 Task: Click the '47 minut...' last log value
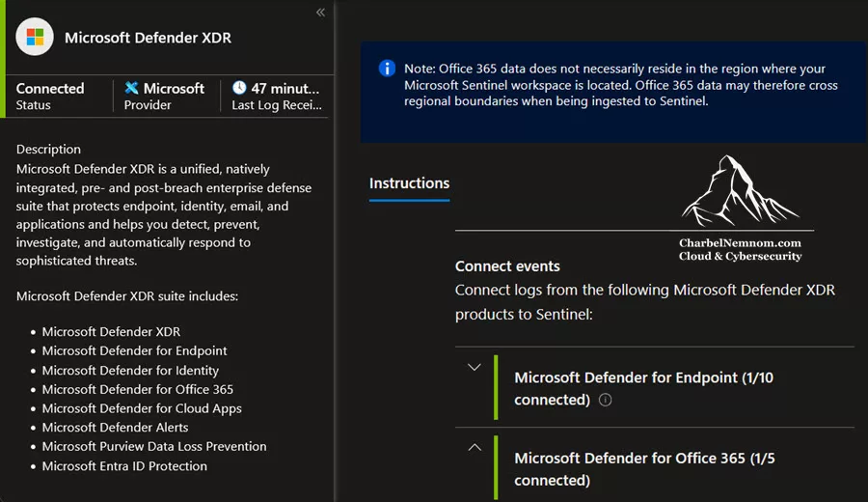[285, 88]
